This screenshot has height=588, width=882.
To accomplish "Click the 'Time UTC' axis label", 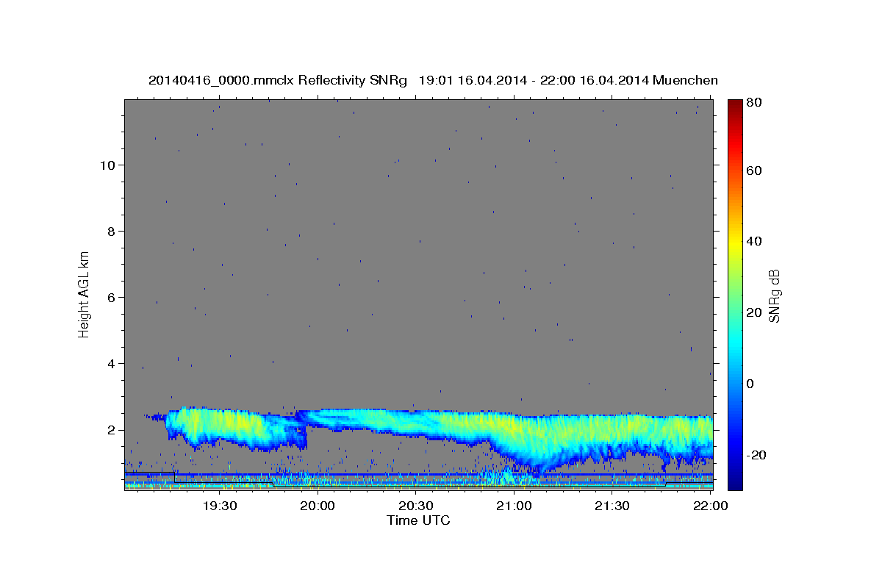I will pyautogui.click(x=418, y=520).
